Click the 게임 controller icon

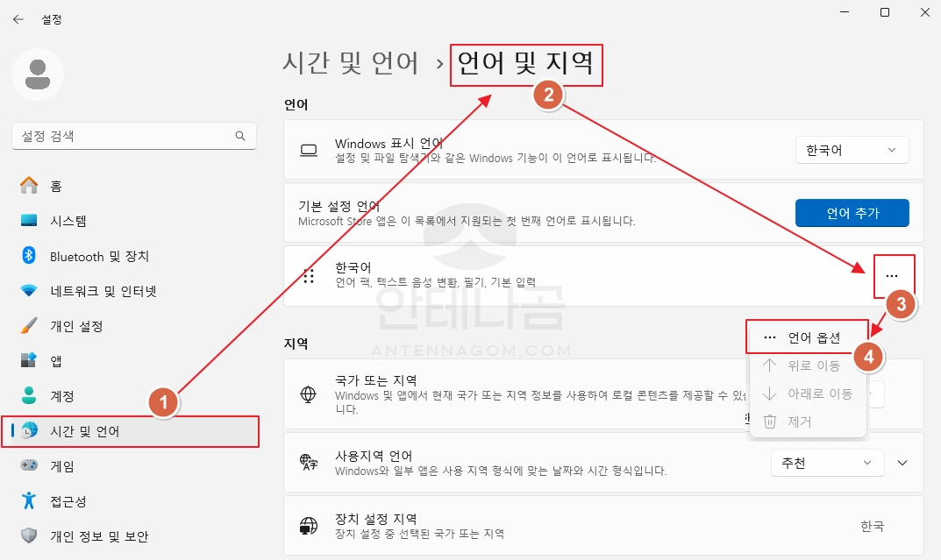(29, 465)
